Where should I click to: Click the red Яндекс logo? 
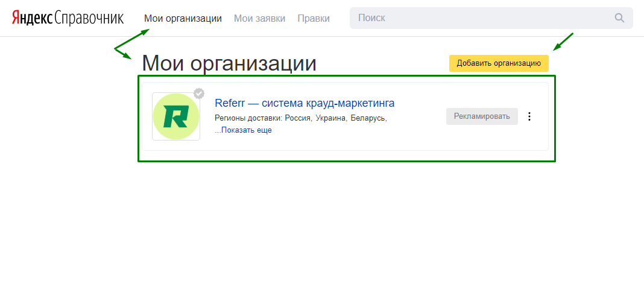pos(32,18)
